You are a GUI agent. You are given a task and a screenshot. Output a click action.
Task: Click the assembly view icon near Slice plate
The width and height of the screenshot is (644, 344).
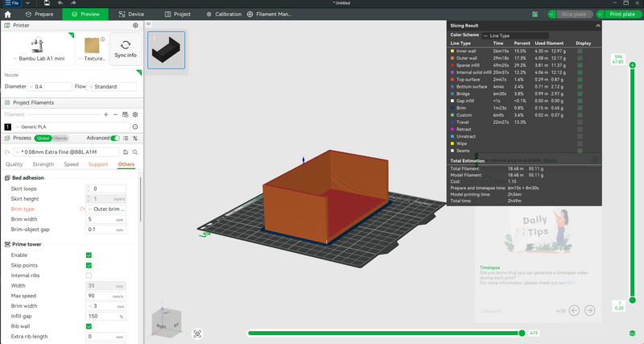(x=535, y=14)
